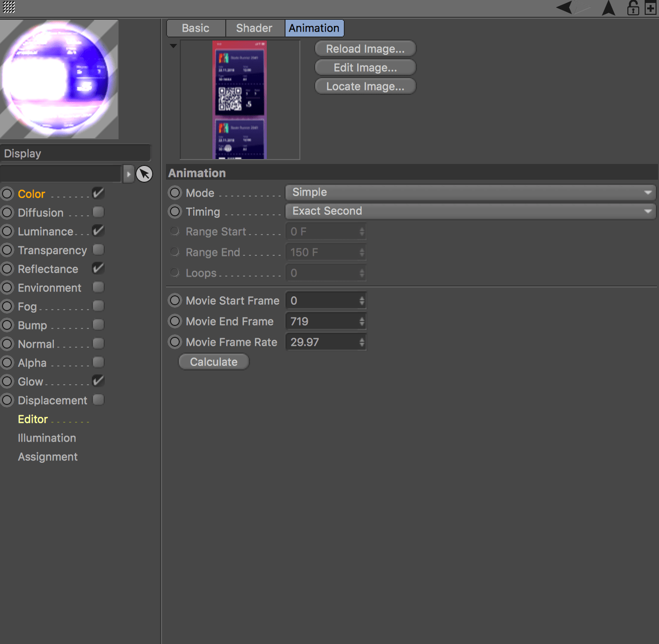The width and height of the screenshot is (659, 644).
Task: Collapse the image preview disclosure triangle
Action: [173, 46]
